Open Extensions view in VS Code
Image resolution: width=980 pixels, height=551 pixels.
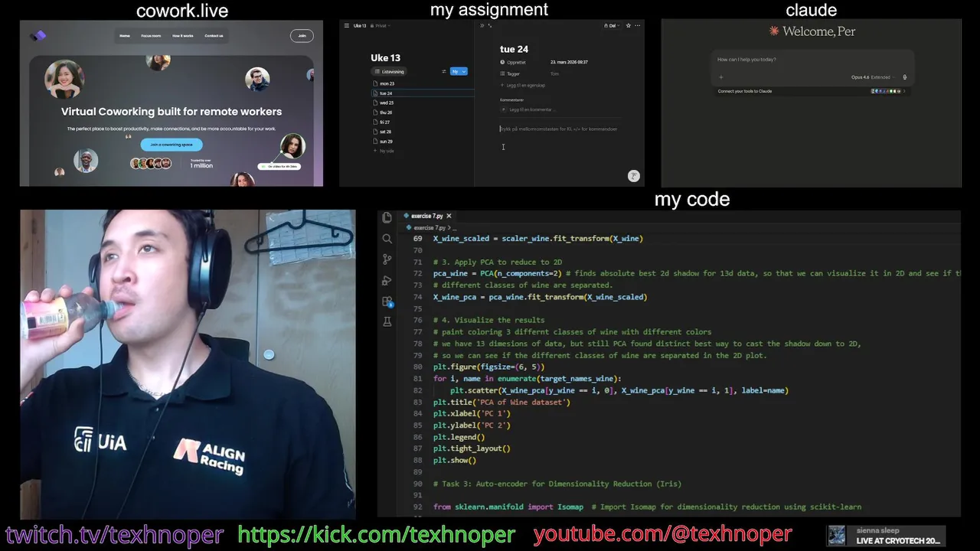tap(387, 302)
